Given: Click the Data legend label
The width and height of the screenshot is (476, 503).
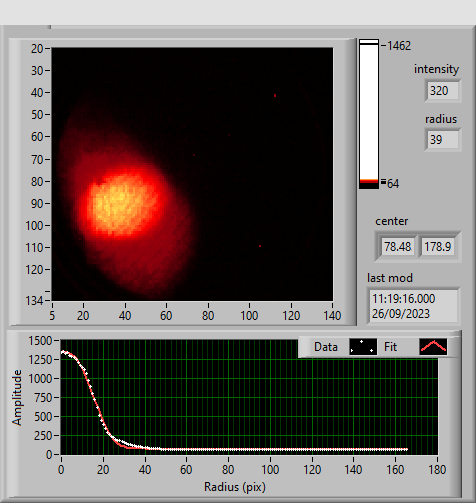Looking at the screenshot, I should point(326,347).
